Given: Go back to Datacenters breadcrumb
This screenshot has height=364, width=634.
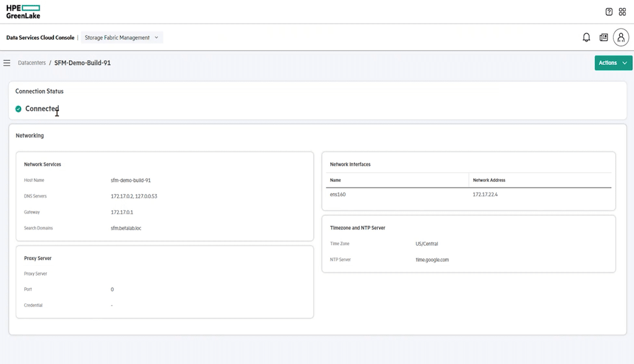Looking at the screenshot, I should (x=32, y=63).
